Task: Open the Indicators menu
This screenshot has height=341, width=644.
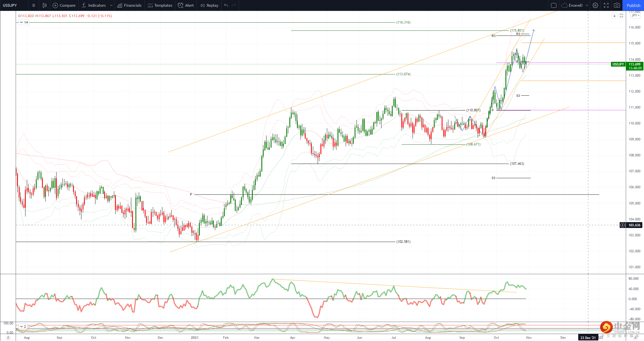Action: point(94,5)
